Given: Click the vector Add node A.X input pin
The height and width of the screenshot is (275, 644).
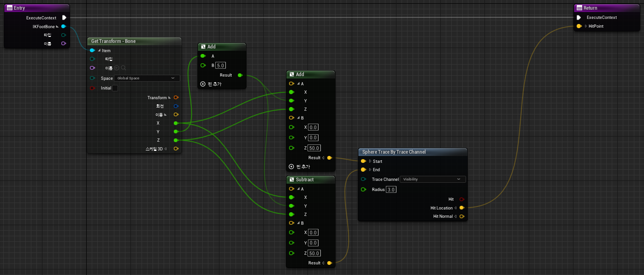Looking at the screenshot, I should (291, 92).
